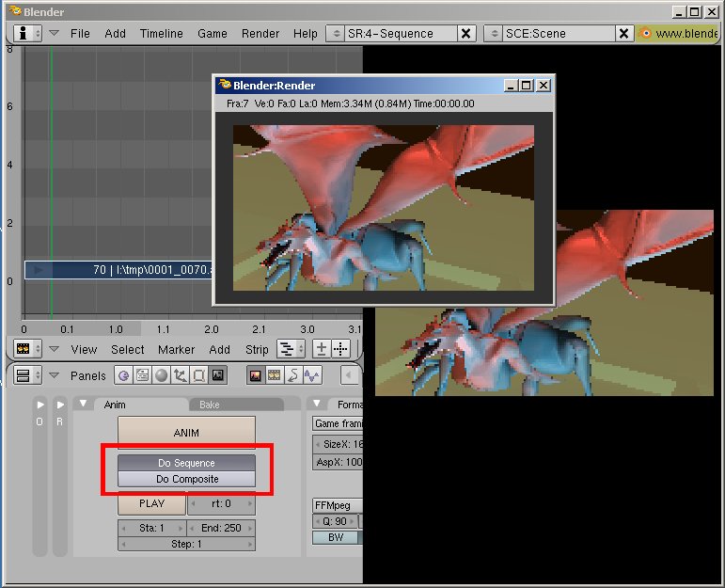Click the End: 250 frame field
Image resolution: width=725 pixels, height=588 pixels.
click(221, 528)
